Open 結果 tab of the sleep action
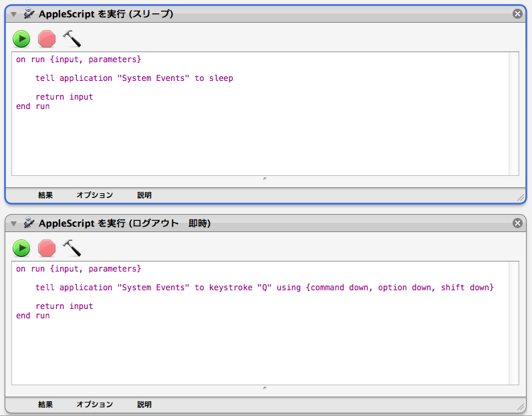The height and width of the screenshot is (416, 532). coord(45,195)
